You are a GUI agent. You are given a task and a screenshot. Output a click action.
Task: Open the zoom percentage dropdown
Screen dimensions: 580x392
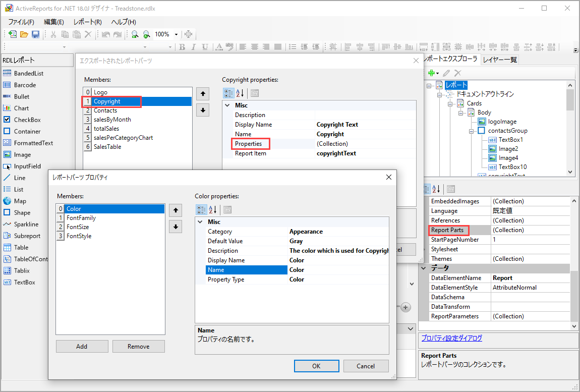pyautogui.click(x=176, y=34)
